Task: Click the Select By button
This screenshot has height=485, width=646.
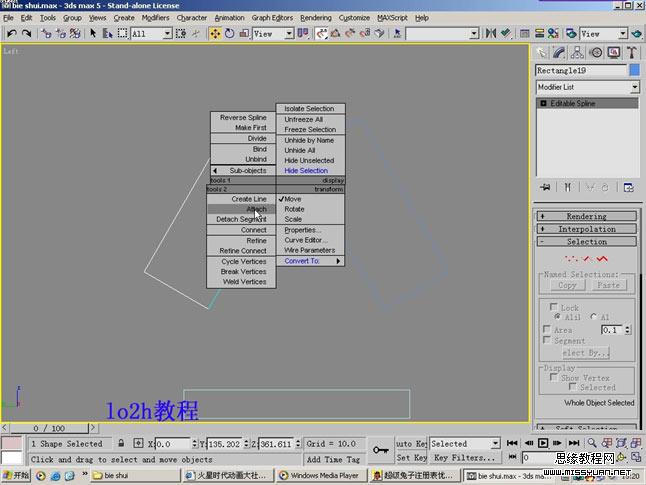Action: pos(586,353)
